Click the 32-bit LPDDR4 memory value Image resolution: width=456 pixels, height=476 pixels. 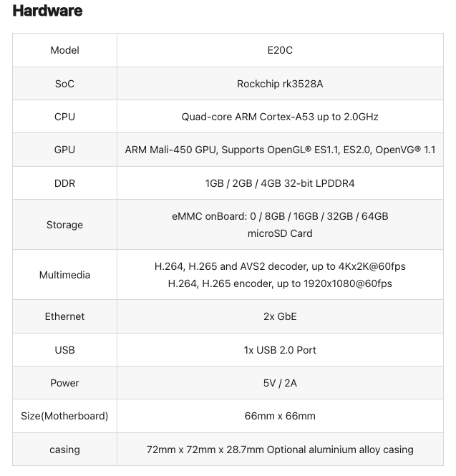(280, 183)
